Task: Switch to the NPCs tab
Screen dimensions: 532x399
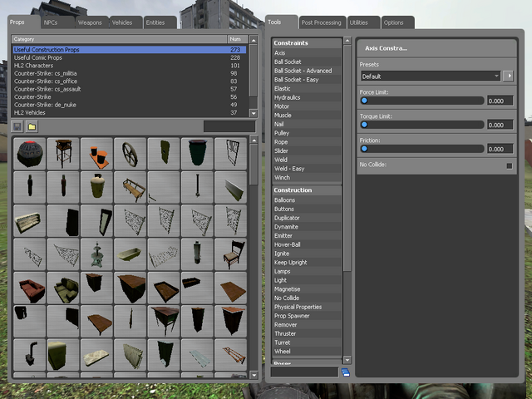Action: 58,22
